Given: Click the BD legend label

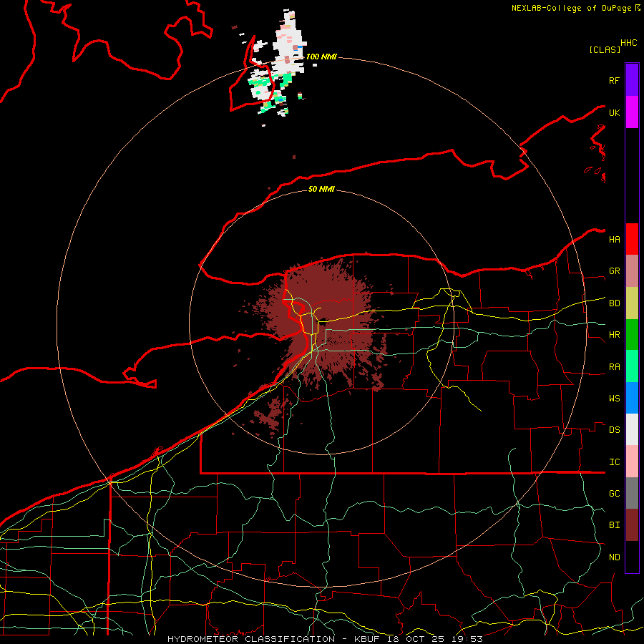Looking at the screenshot, I should 614,303.
